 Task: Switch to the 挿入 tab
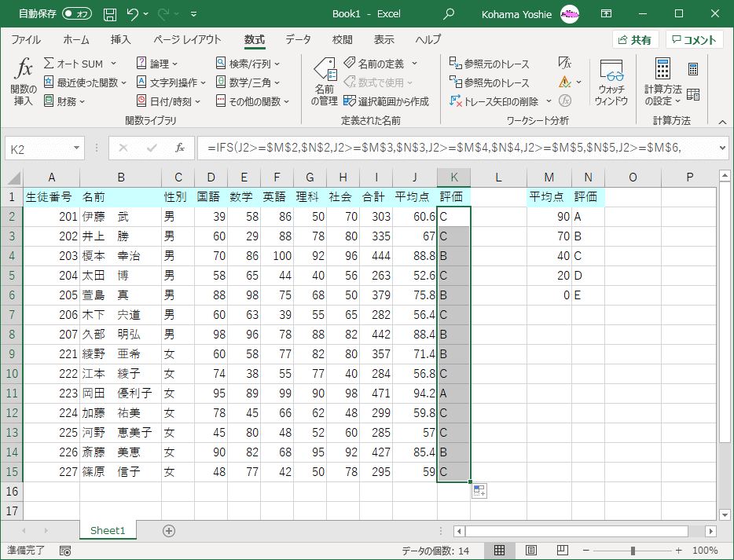120,40
